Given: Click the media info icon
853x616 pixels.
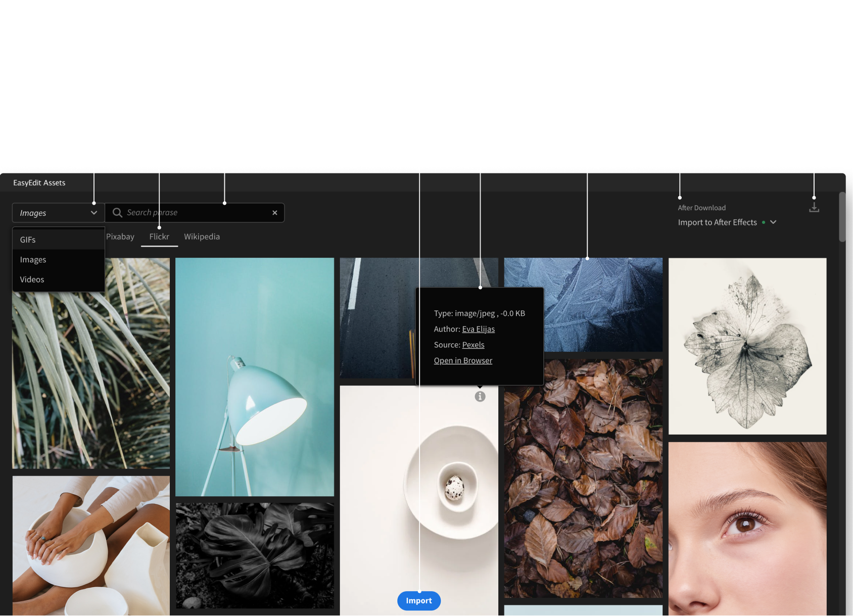Looking at the screenshot, I should (x=480, y=397).
